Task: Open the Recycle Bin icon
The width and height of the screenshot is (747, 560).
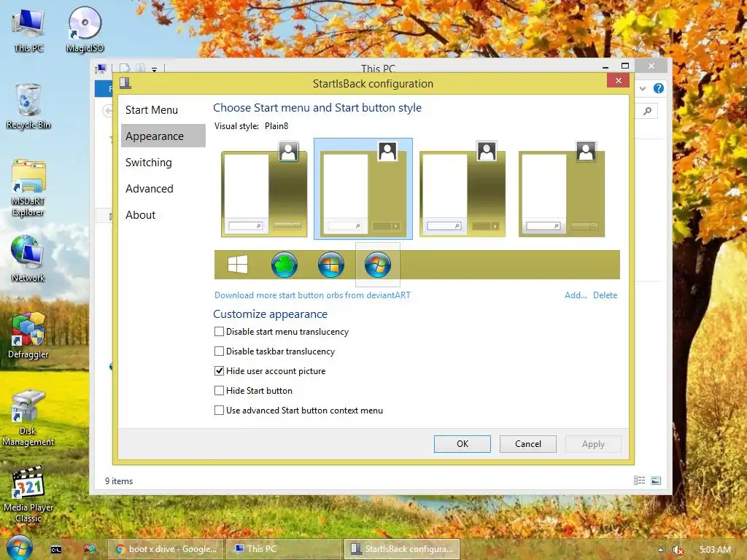Action: [x=28, y=107]
